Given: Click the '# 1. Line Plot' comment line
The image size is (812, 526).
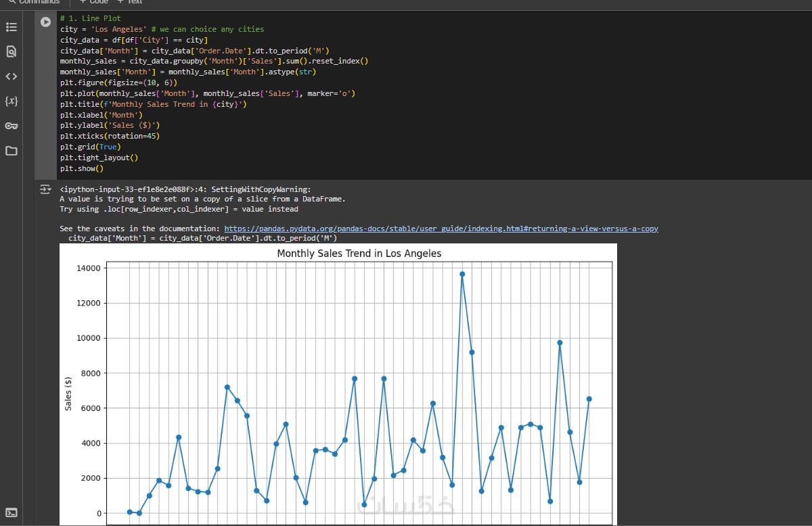Looking at the screenshot, I should pos(91,18).
